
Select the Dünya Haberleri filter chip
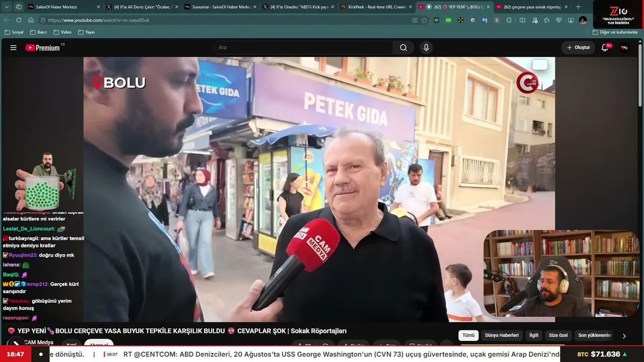pyautogui.click(x=502, y=335)
